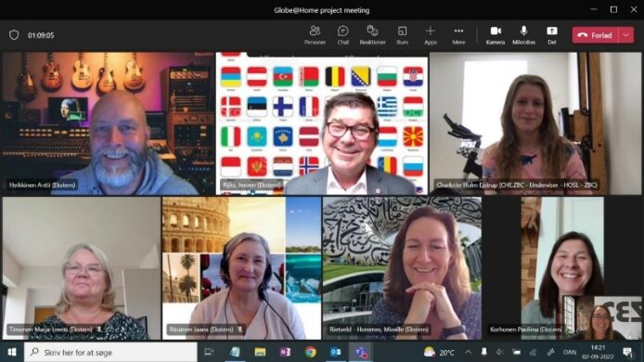
Task: Select Timonen Marja-Leena's video tile
Action: [82, 268]
